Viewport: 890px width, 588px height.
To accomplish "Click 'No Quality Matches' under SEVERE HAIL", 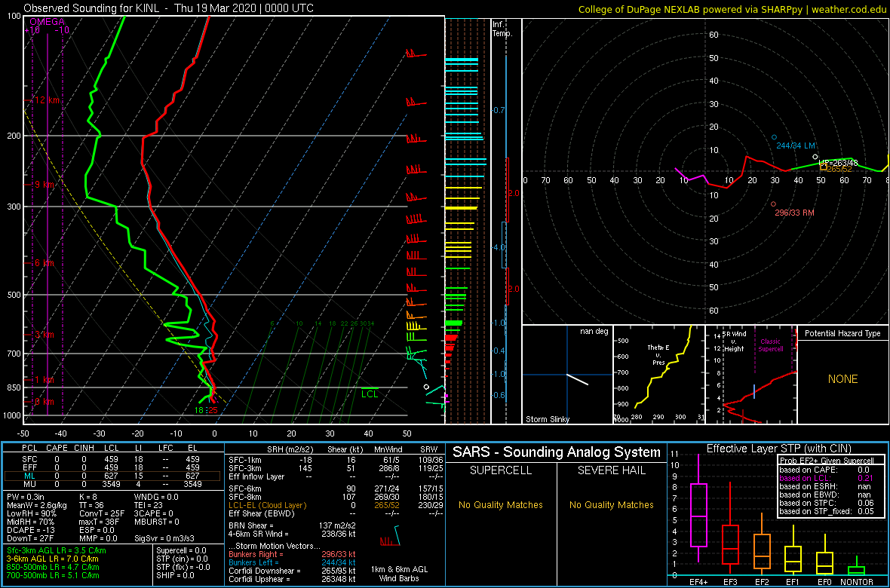I will (611, 504).
